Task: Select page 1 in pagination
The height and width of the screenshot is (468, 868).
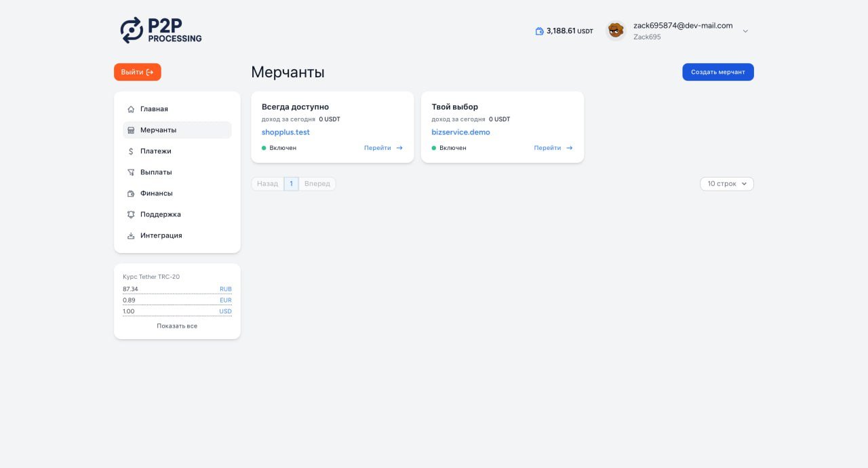Action: 291,184
